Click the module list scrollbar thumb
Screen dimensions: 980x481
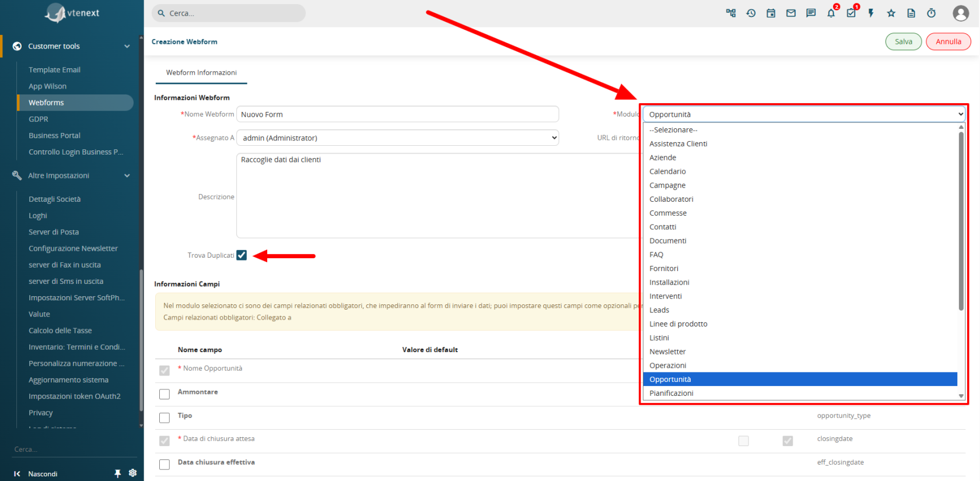point(961,222)
